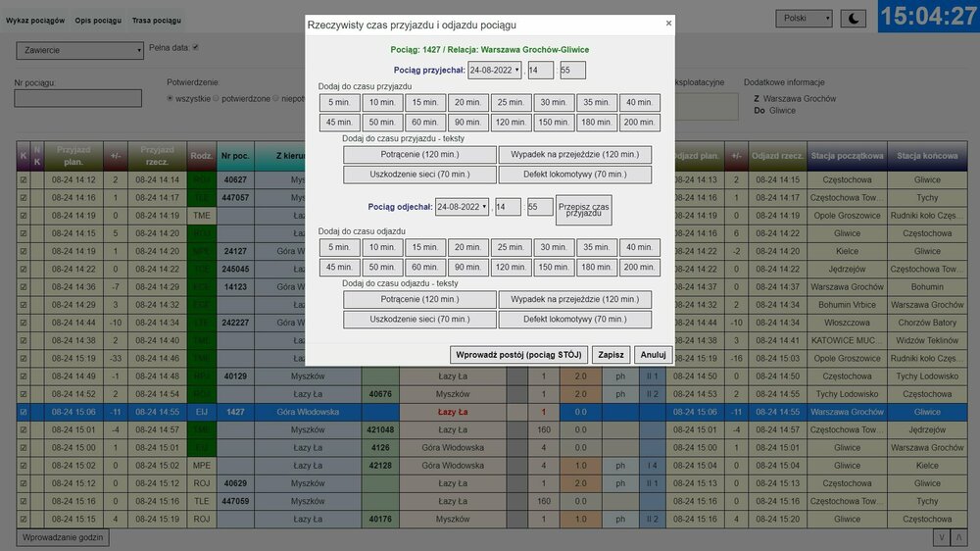The height and width of the screenshot is (551, 980).
Task: Click Przepisz czas przyjazdu button
Action: pyautogui.click(x=583, y=211)
